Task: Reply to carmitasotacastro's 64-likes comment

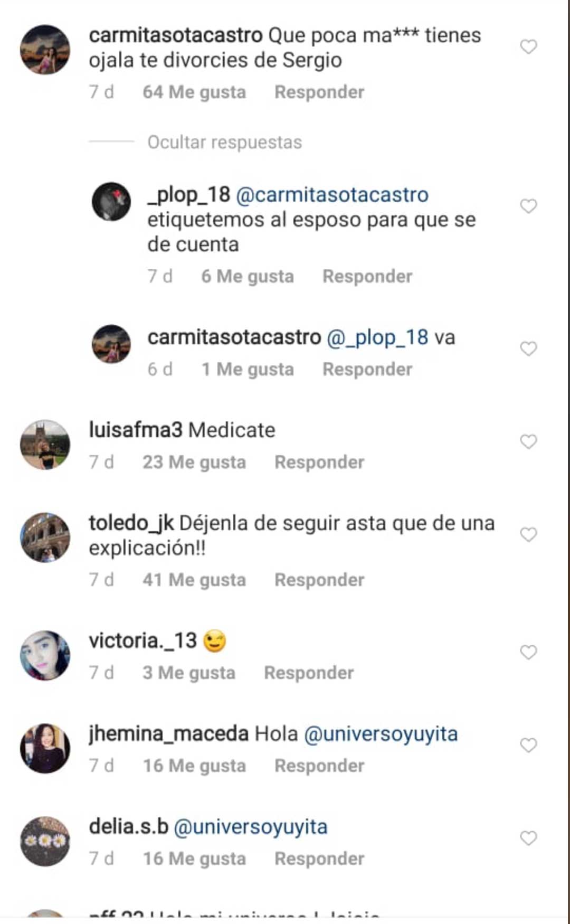Action: point(319,92)
